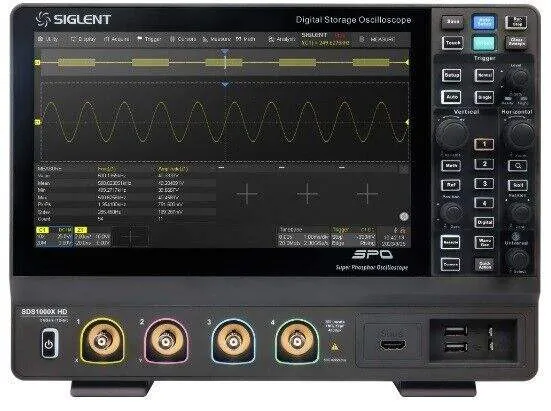Tap the add-channel plus box
This screenshot has height=411, width=551.
(131, 236)
